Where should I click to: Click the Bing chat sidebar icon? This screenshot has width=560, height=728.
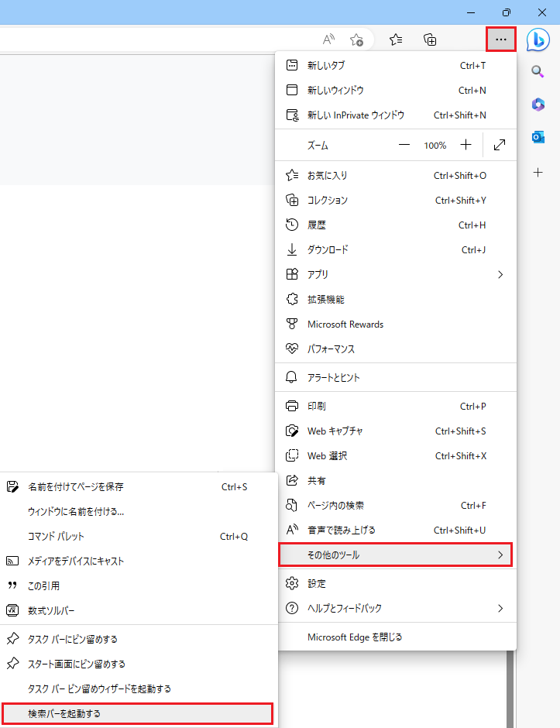tap(538, 39)
